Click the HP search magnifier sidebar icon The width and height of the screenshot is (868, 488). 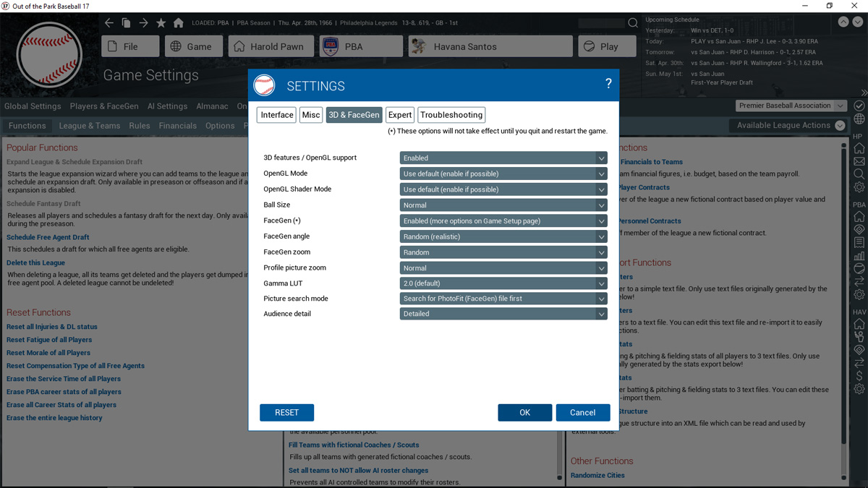coord(859,174)
